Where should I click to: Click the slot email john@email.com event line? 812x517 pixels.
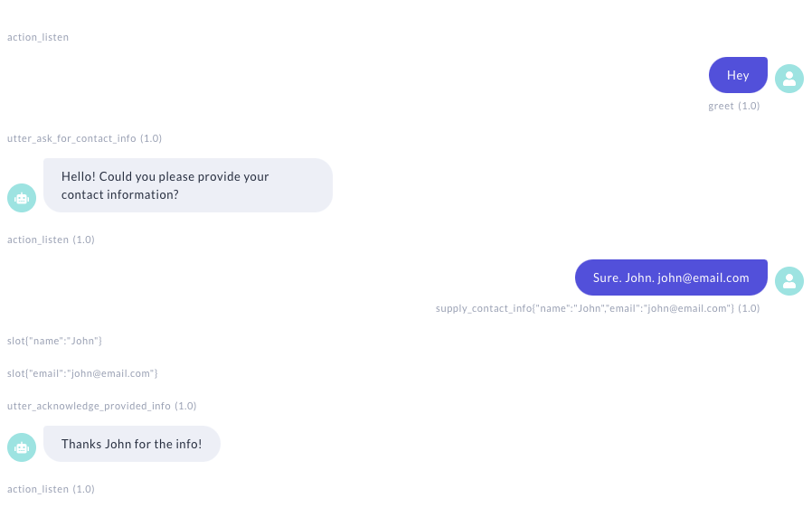(82, 373)
